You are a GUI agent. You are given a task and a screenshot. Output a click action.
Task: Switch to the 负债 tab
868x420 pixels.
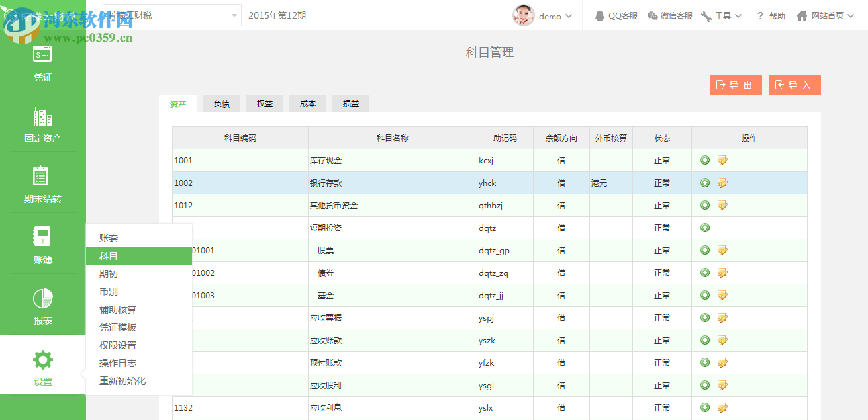[x=221, y=103]
